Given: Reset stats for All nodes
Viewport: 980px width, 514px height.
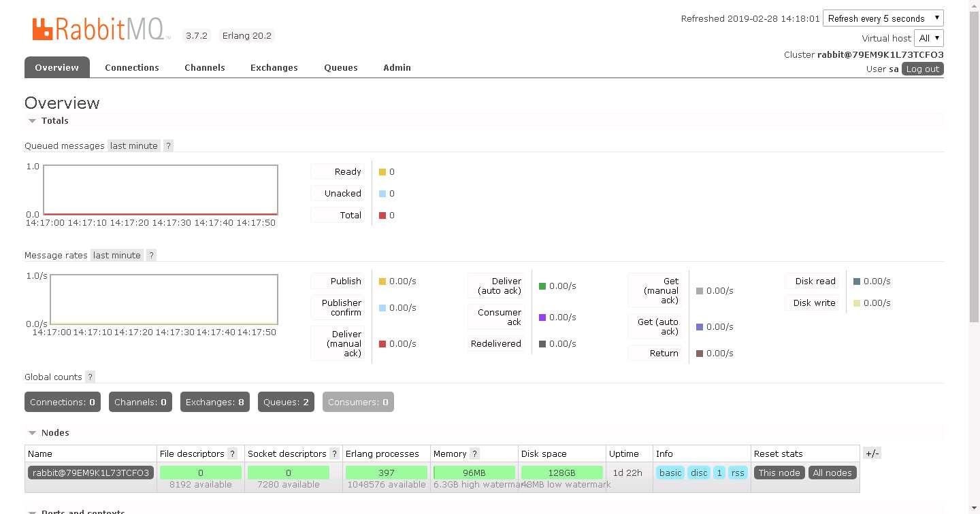Looking at the screenshot, I should [832, 473].
